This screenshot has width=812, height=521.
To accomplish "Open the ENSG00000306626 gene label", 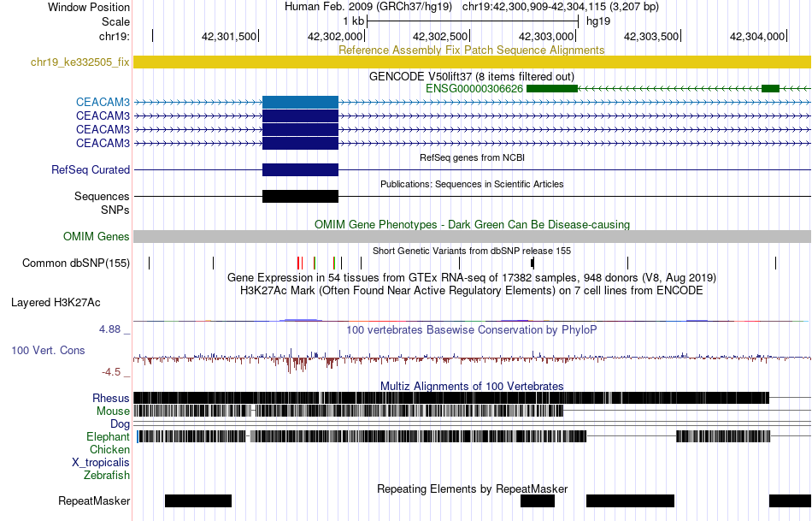I will (474, 89).
